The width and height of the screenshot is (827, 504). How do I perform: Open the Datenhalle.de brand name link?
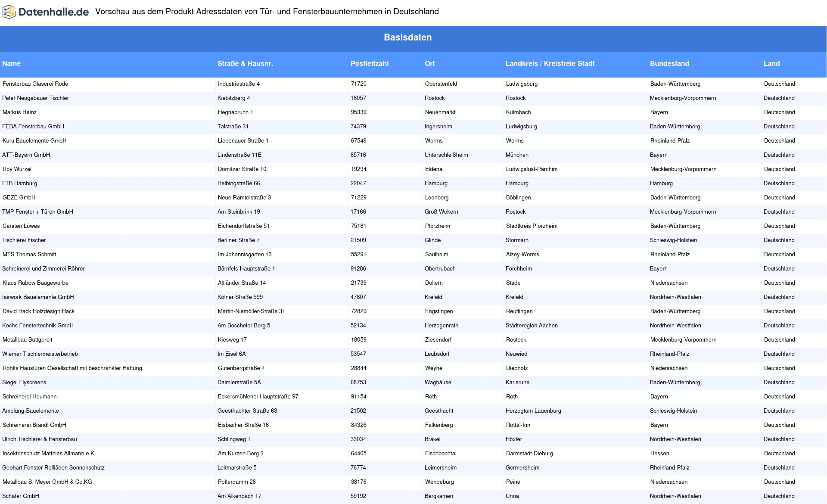coord(53,12)
